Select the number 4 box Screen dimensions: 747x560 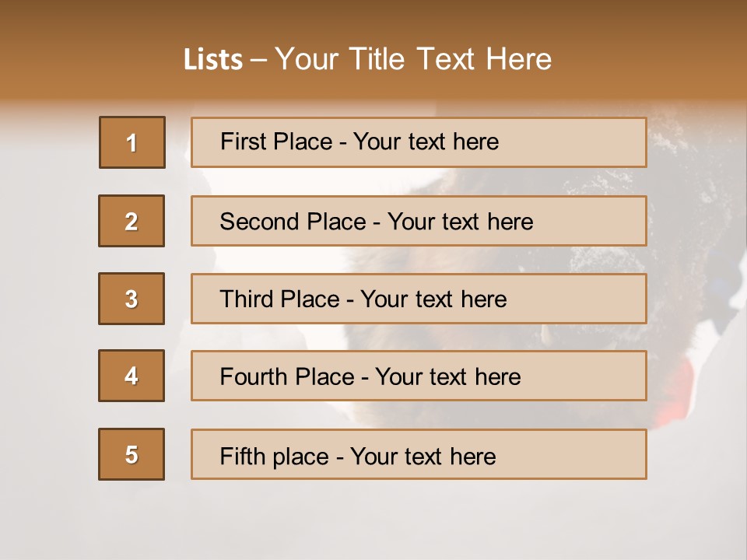coord(132,376)
